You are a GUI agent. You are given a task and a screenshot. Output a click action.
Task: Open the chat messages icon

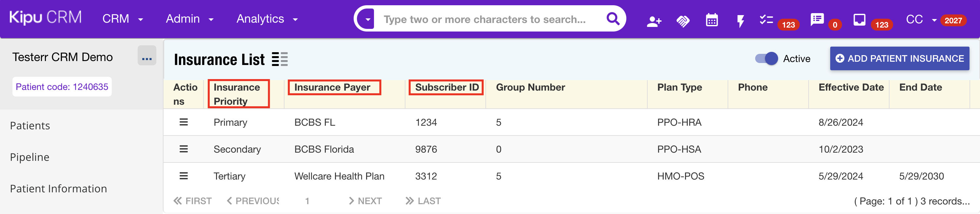(817, 19)
